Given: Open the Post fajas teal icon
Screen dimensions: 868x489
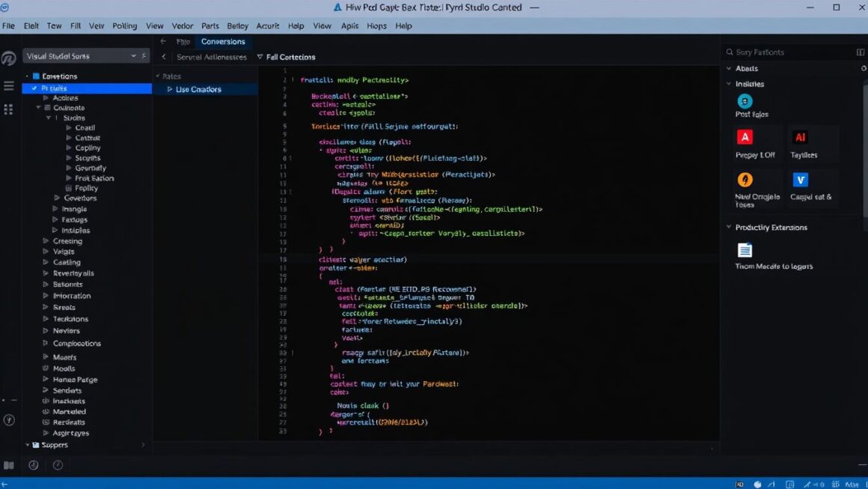Looking at the screenshot, I should [745, 101].
